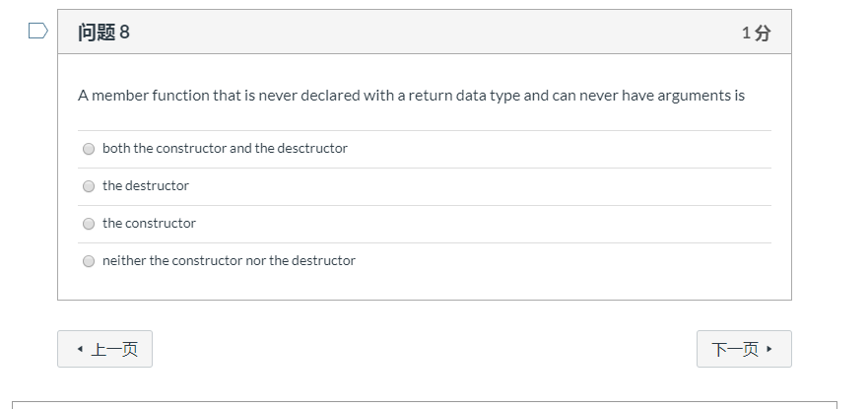The width and height of the screenshot is (868, 409).
Task: Go to next page with 下一页 button
Action: pyautogui.click(x=743, y=349)
